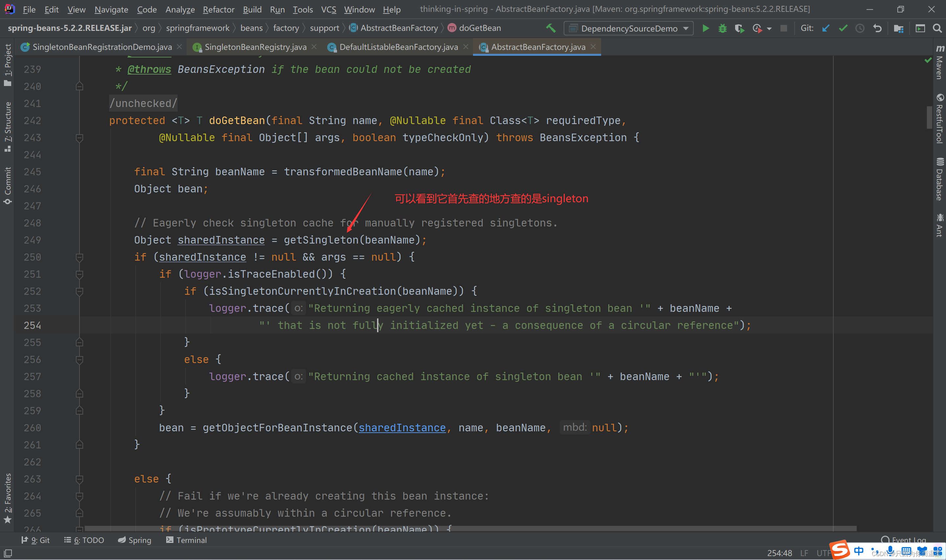Open the Navigate menu
The height and width of the screenshot is (560, 946).
click(x=111, y=10)
